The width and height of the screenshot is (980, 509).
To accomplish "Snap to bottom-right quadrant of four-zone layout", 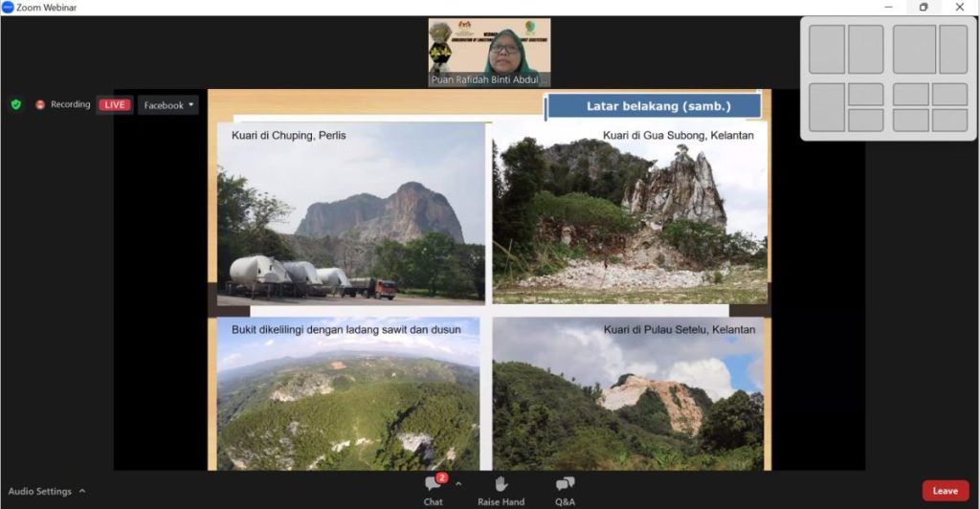I will pyautogui.click(x=950, y=121).
